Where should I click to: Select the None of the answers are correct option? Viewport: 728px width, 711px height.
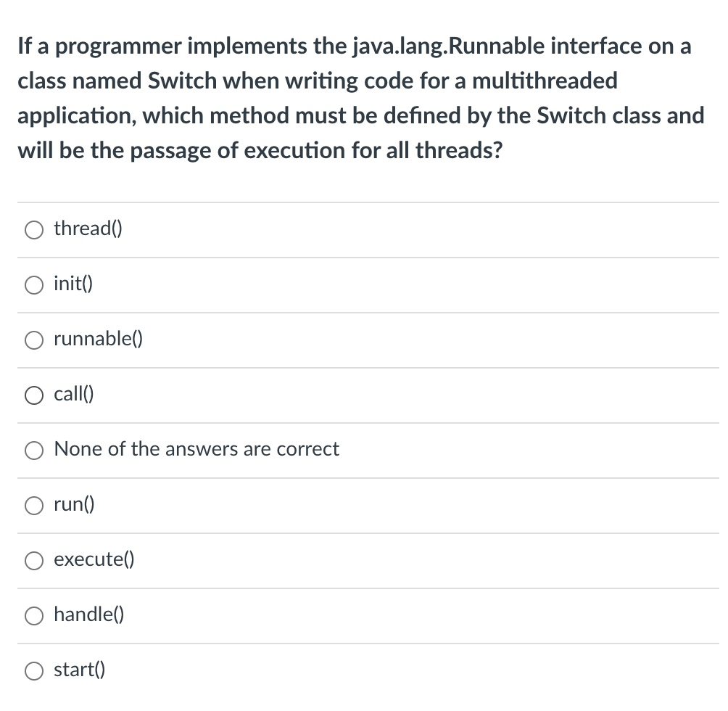coord(33,450)
